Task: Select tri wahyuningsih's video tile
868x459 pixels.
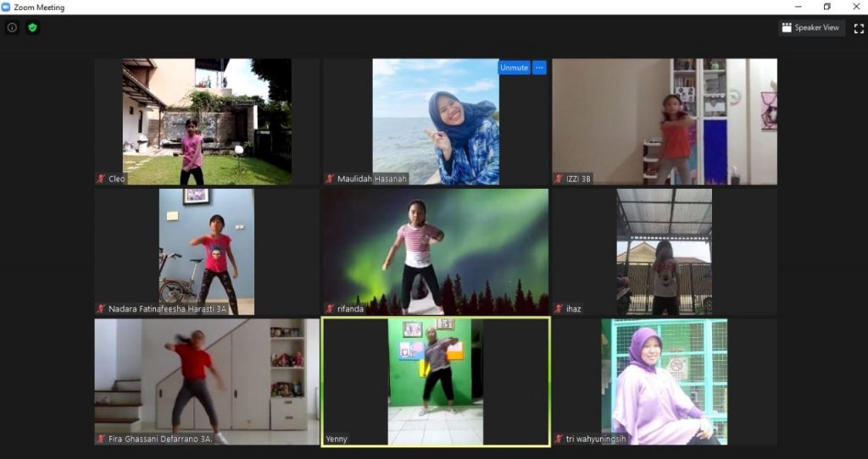Action: (665, 381)
